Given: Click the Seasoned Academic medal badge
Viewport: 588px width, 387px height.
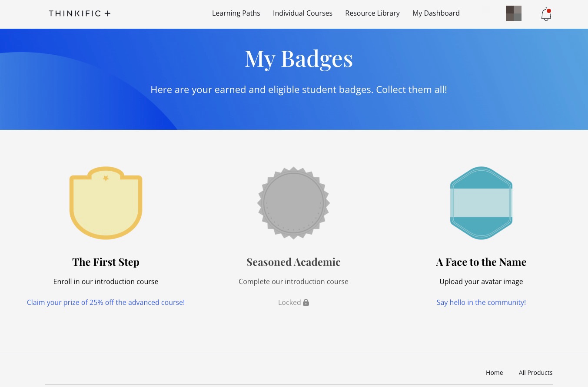Looking at the screenshot, I should click(x=293, y=203).
